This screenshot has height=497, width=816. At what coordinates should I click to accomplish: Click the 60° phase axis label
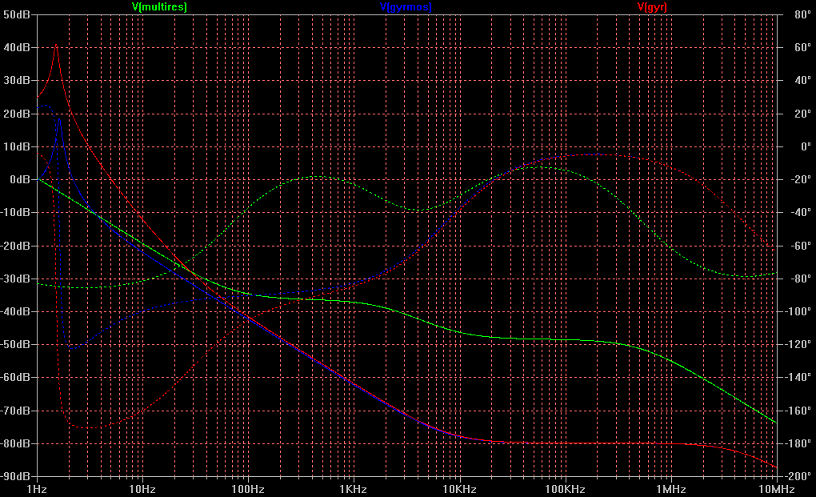pos(802,47)
